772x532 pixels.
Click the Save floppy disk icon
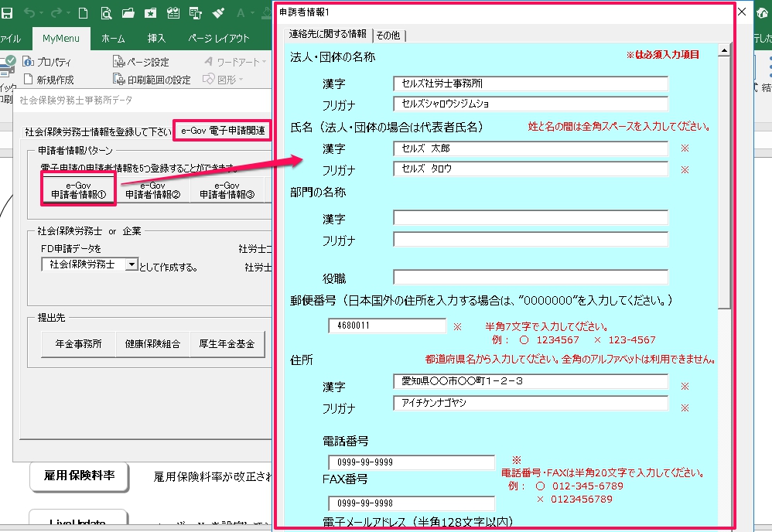7,13
